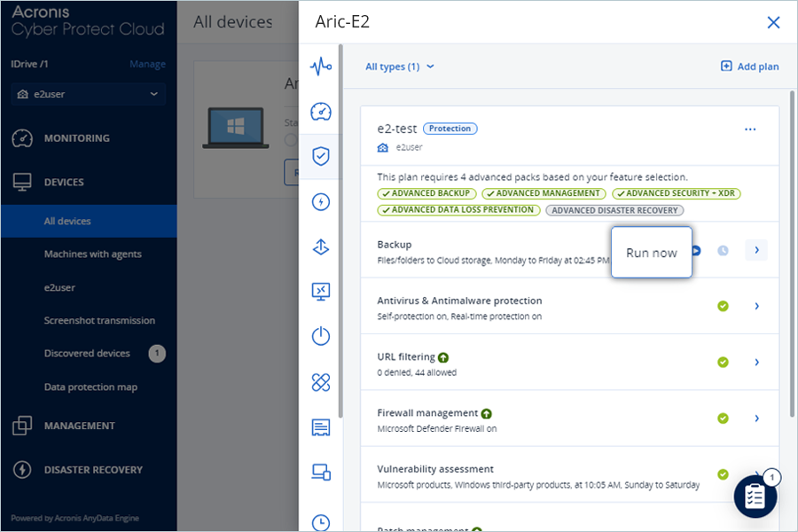The width and height of the screenshot is (798, 532).
Task: Click the Windows laptop device thumbnail
Action: [236, 128]
